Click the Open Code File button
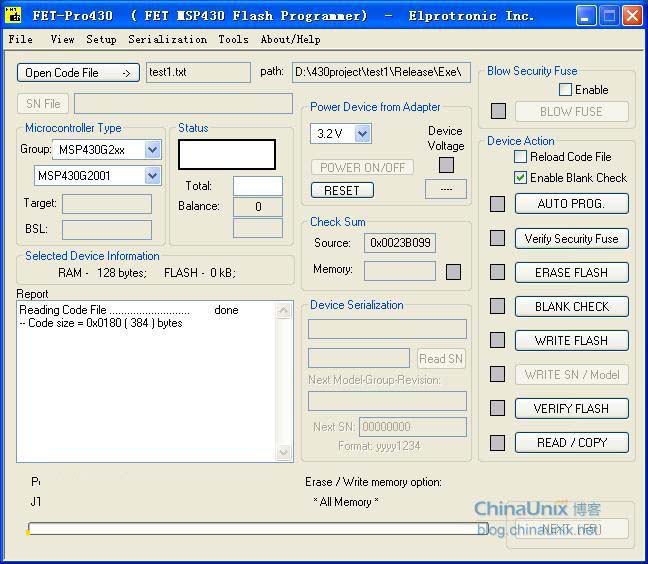 tap(78, 73)
